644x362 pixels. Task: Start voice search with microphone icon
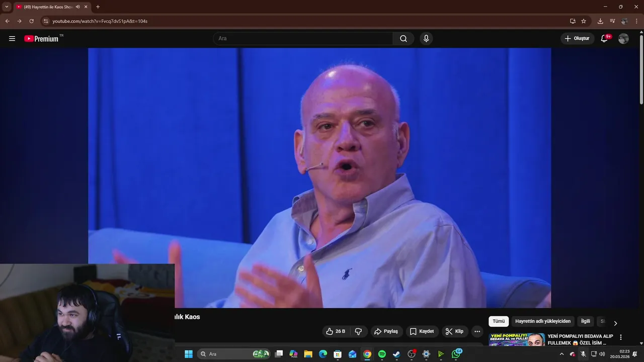(x=426, y=39)
